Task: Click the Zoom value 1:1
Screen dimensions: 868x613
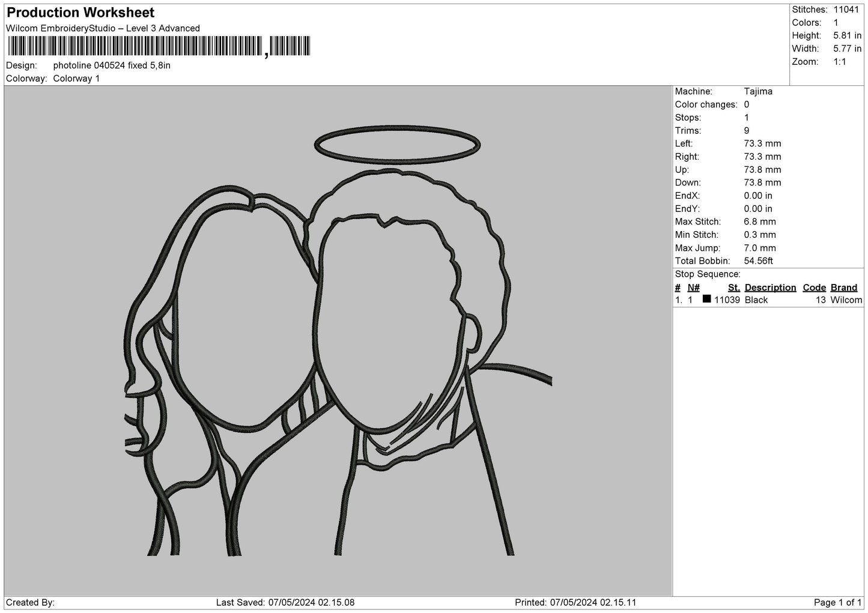Action: (x=840, y=62)
